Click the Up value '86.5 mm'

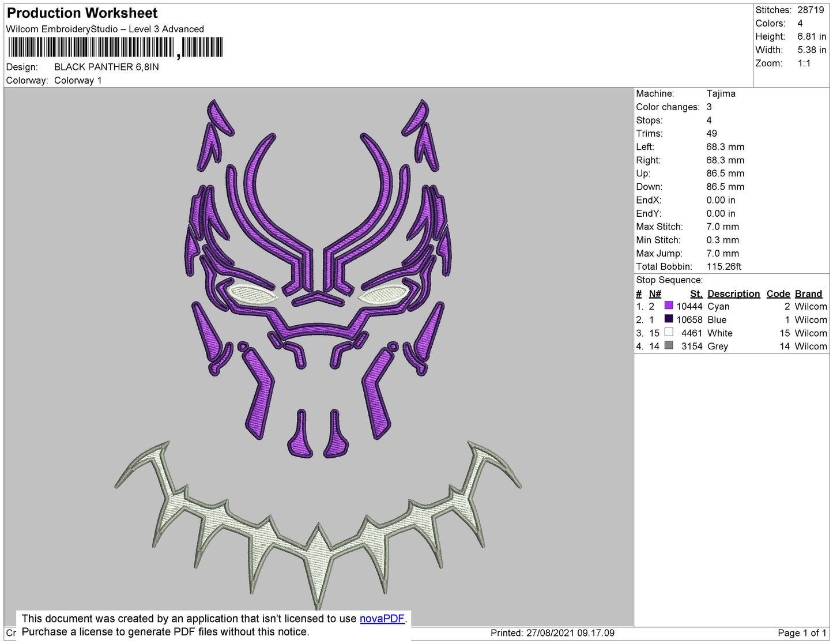click(x=725, y=173)
